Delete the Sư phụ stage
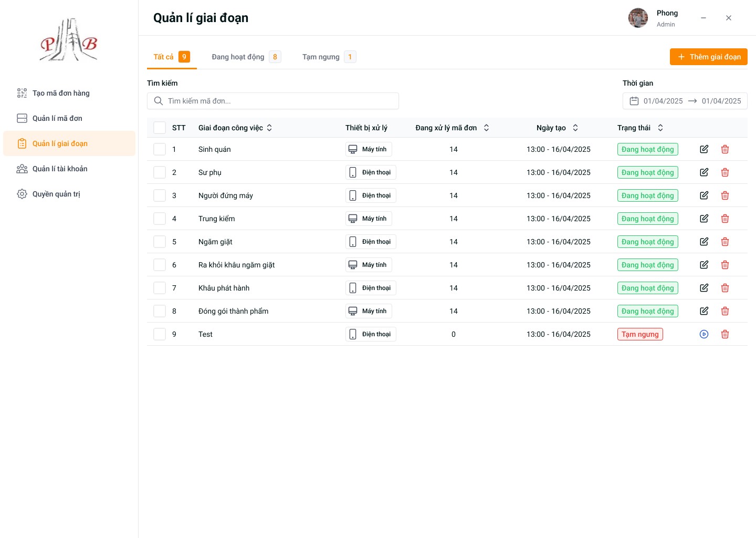Viewport: 756px width, 538px height. (725, 172)
